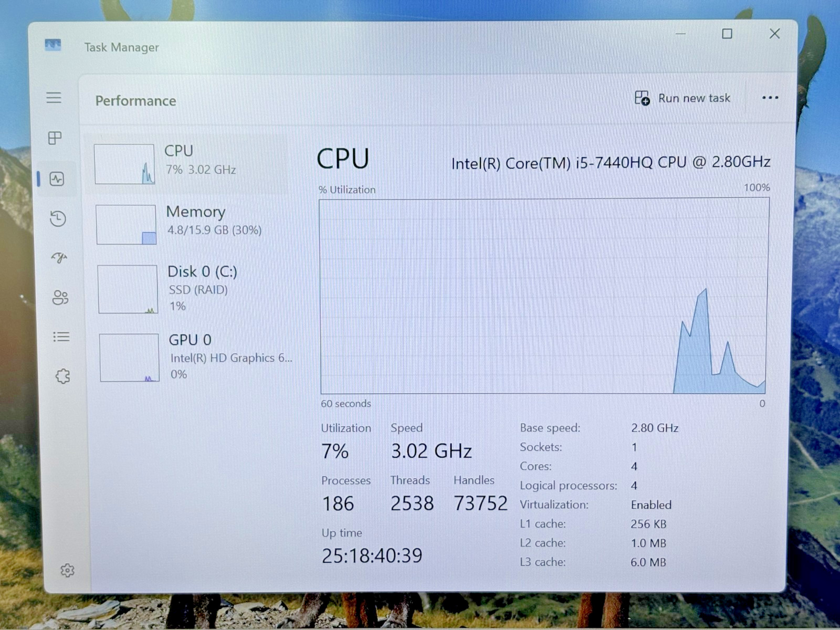Click the processor name i5-7440HQ text

[x=611, y=163]
